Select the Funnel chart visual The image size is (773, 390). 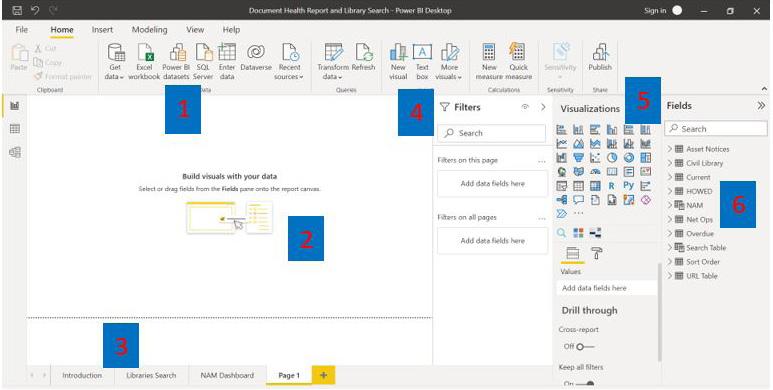pyautogui.click(x=578, y=158)
